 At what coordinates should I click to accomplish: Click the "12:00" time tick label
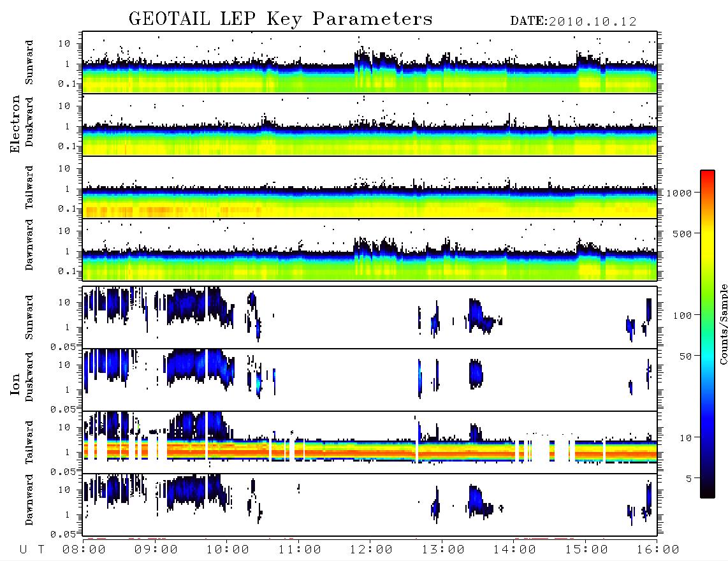coord(371,550)
